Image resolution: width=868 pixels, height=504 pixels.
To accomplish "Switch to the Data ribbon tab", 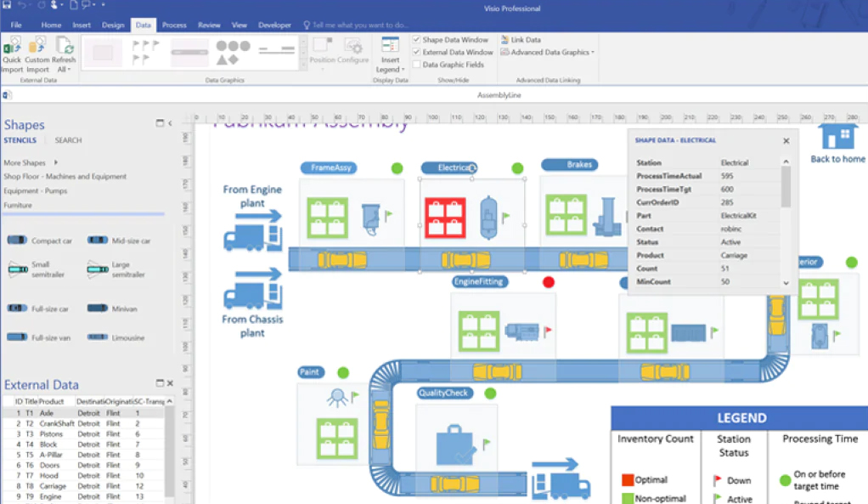I will (143, 25).
